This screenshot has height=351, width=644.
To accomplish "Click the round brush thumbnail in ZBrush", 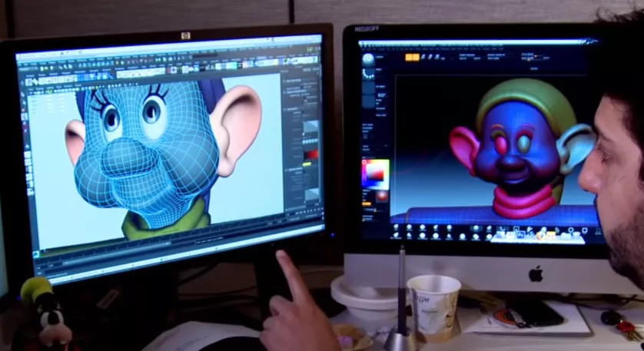I will 368,58.
